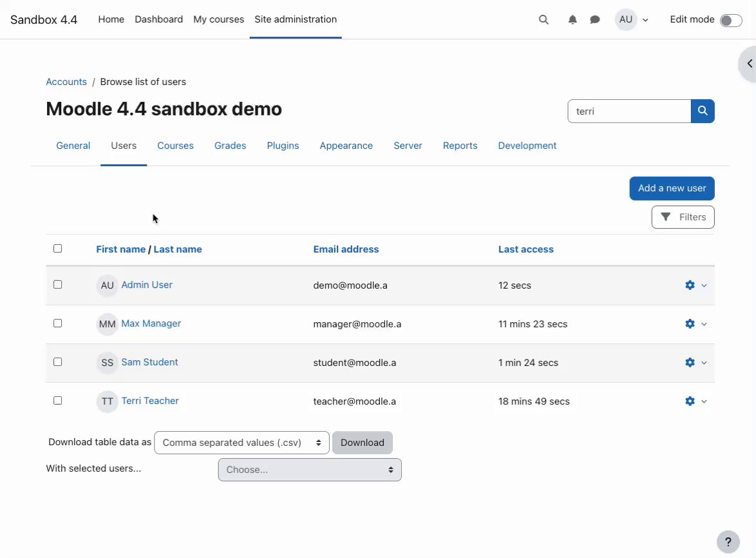This screenshot has width=756, height=558.
Task: Open Site administration in top navigation
Action: pyautogui.click(x=296, y=19)
